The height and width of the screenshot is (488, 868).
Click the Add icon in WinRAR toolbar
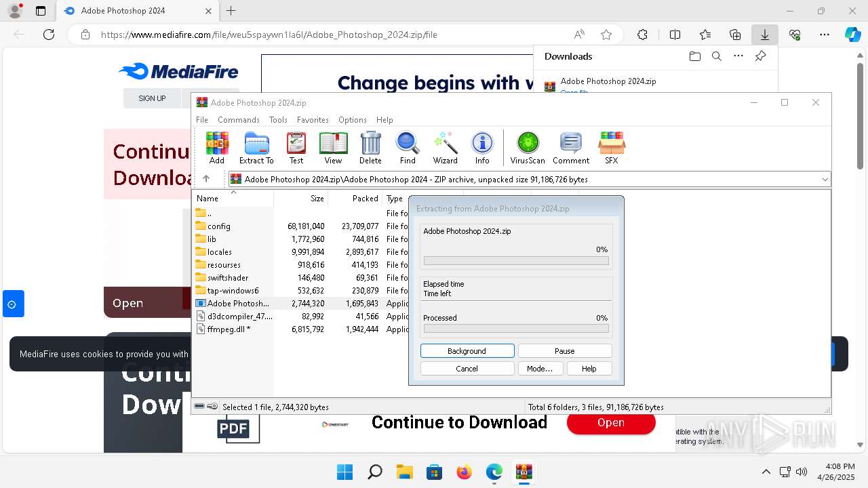(x=217, y=148)
